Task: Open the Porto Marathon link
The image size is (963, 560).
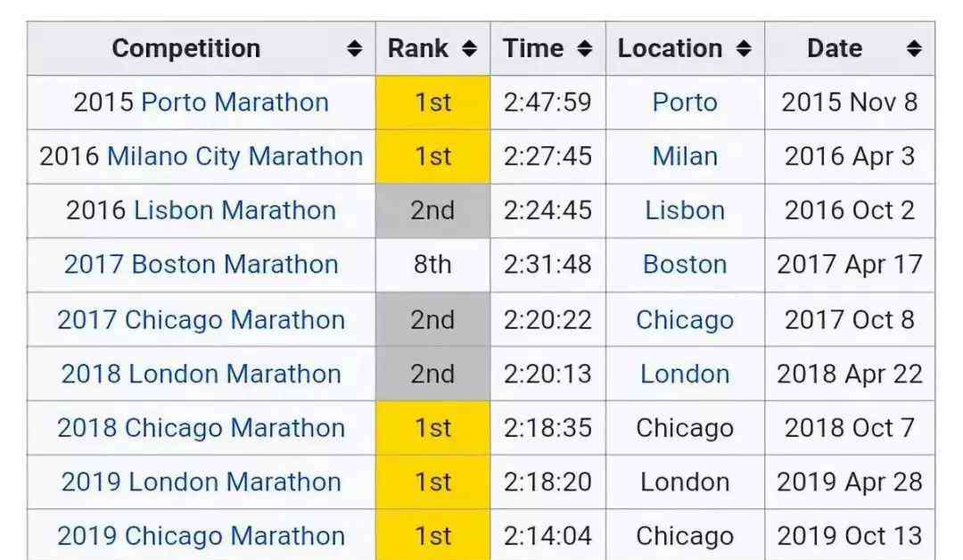Action: [235, 103]
